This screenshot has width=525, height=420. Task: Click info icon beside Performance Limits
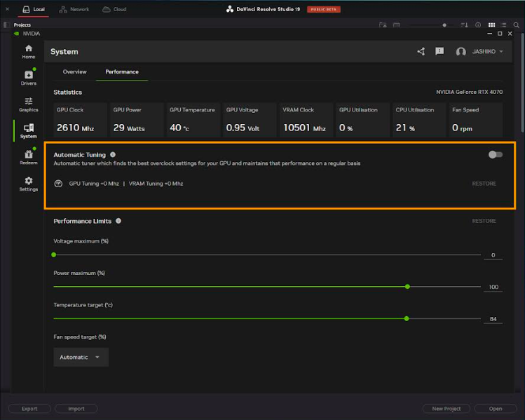pyautogui.click(x=118, y=221)
